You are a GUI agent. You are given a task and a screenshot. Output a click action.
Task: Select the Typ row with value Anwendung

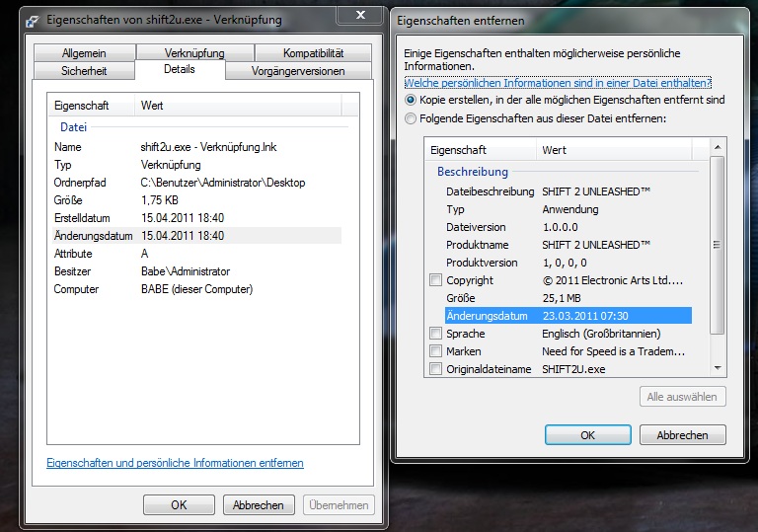(x=568, y=209)
